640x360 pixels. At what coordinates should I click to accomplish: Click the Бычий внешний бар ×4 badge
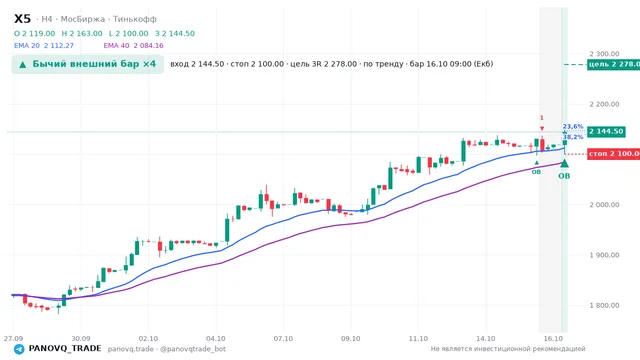tap(88, 64)
